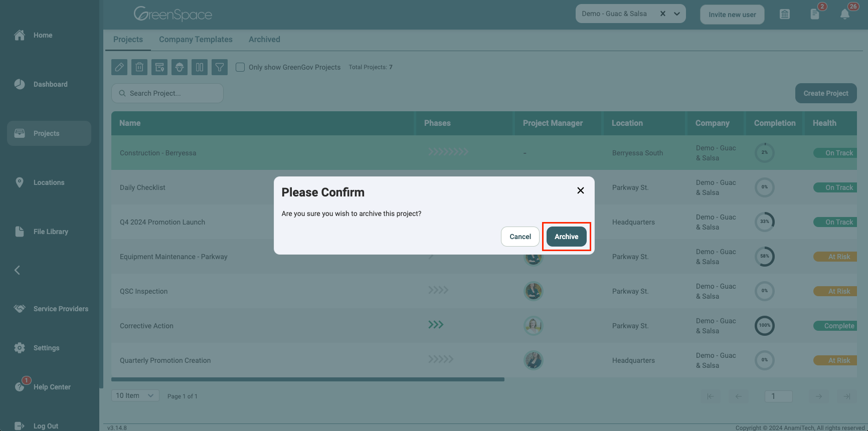This screenshot has height=431, width=868.
Task: Enable Only show GreenGov Projects checkbox
Action: tap(240, 67)
